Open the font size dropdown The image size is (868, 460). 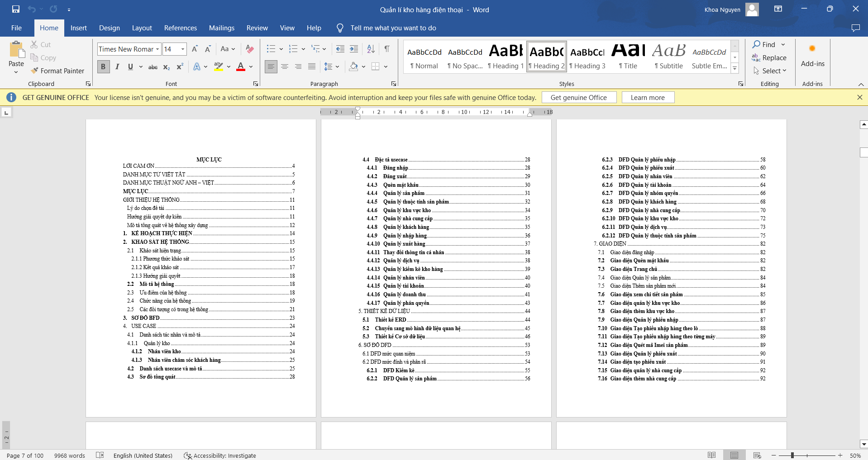pos(183,49)
